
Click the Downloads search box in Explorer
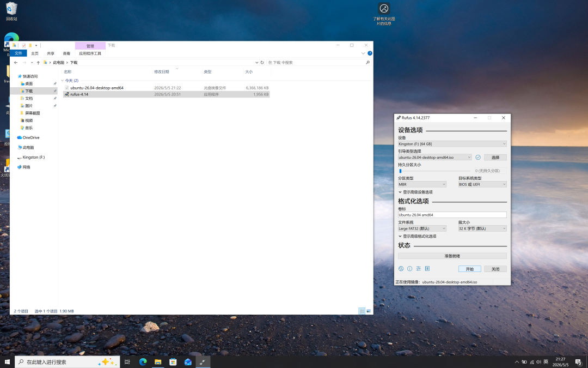tap(318, 62)
